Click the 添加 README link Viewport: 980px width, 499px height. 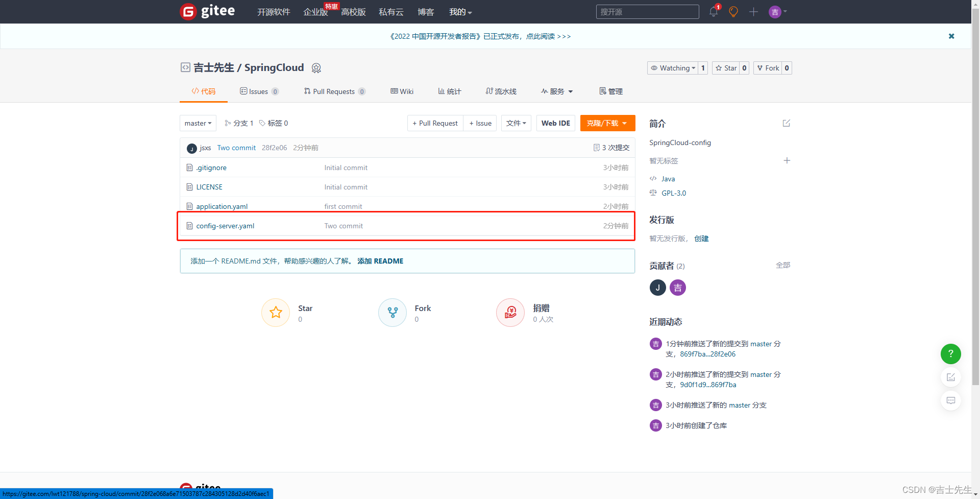tap(380, 261)
